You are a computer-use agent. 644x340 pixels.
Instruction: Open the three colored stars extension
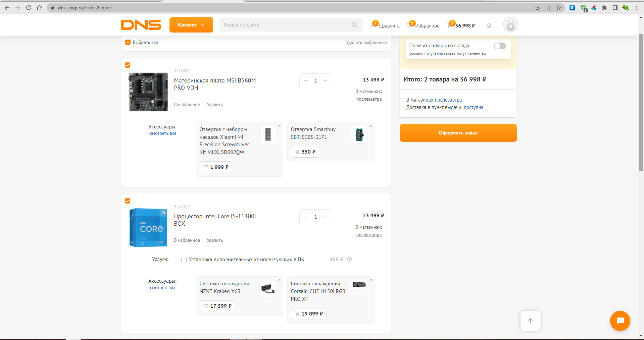pyautogui.click(x=594, y=8)
